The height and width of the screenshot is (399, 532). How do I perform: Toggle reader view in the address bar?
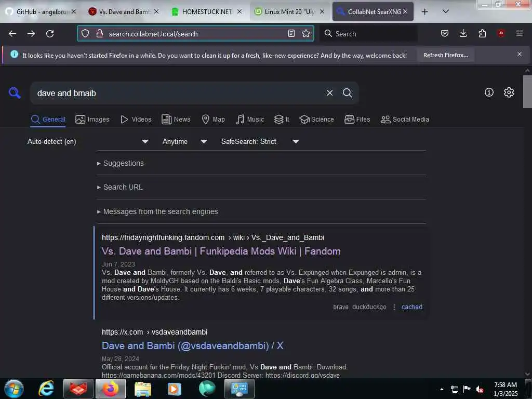click(291, 33)
